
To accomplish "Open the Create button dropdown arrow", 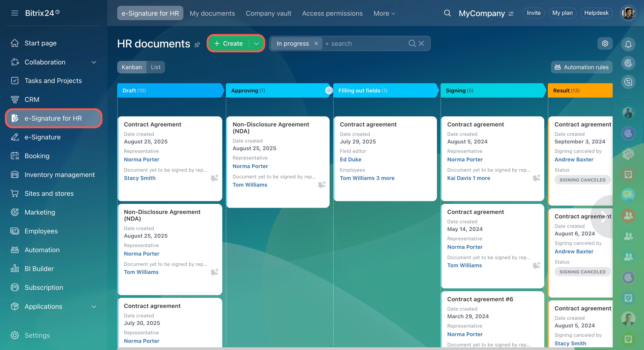I will click(x=256, y=44).
